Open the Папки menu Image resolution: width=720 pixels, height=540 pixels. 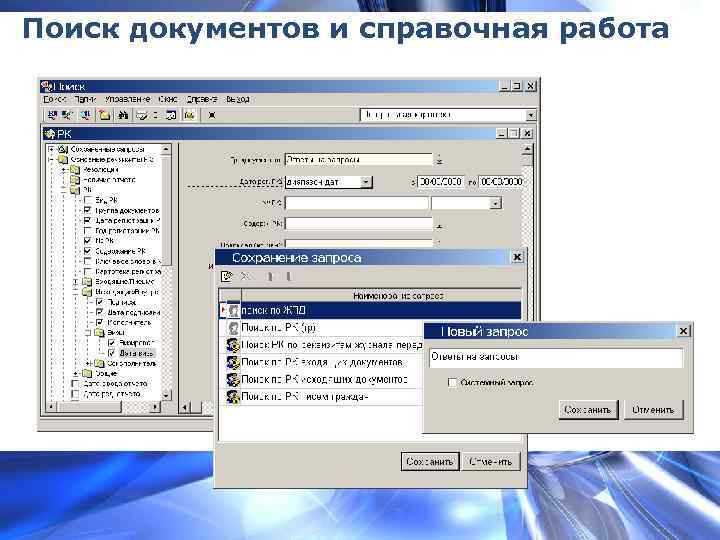pyautogui.click(x=85, y=99)
